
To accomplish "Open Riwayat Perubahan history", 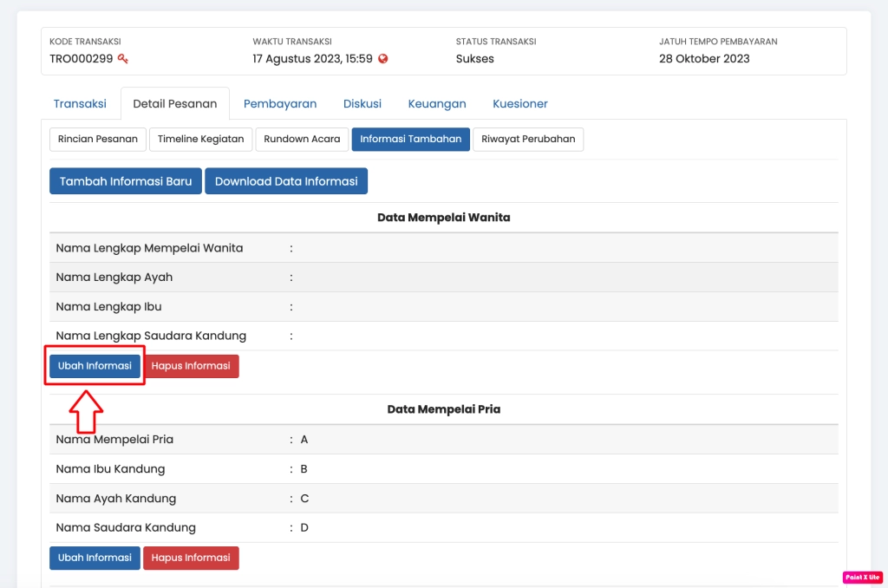I will pos(528,139).
